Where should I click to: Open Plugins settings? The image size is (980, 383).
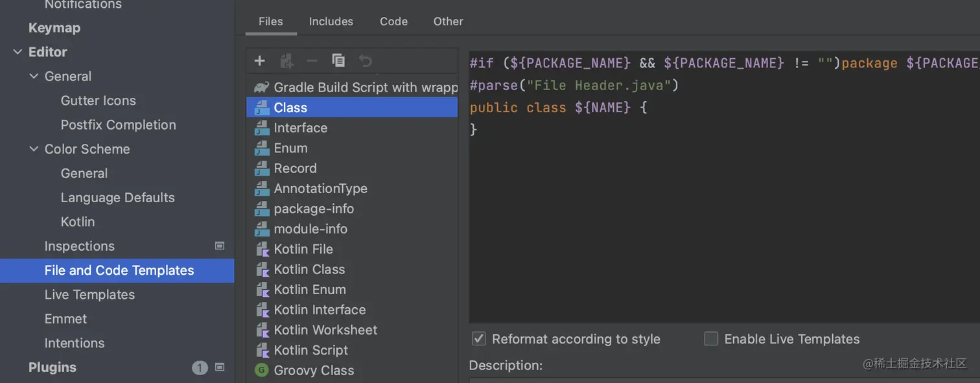tap(52, 367)
